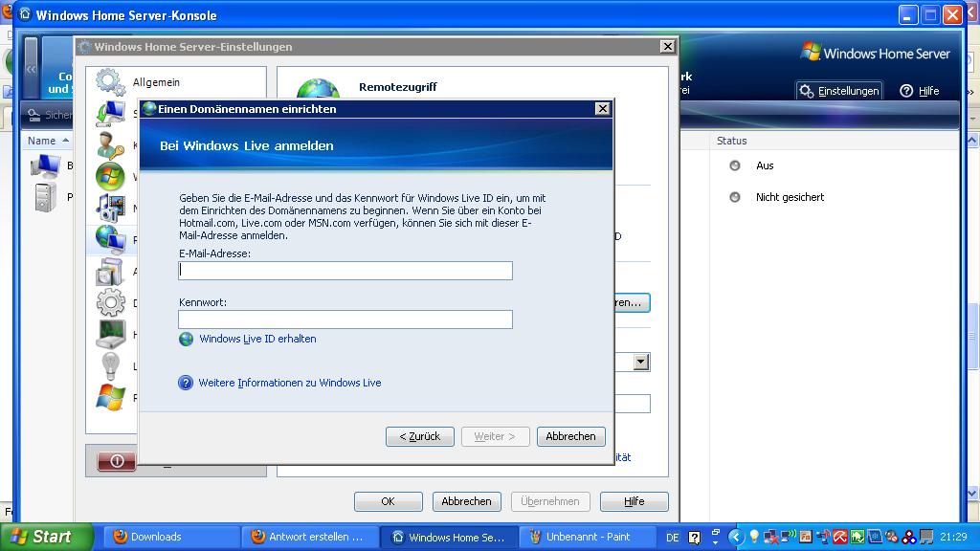The width and height of the screenshot is (980, 551).
Task: Select the Allgemein gear icon in settings sidebar
Action: click(x=111, y=83)
